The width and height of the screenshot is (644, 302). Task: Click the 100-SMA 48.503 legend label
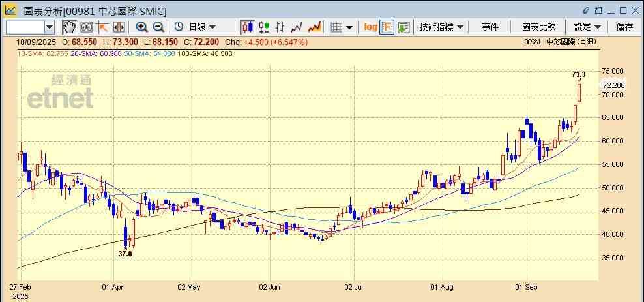205,53
